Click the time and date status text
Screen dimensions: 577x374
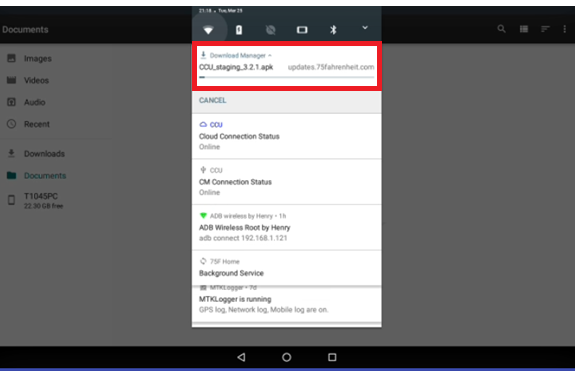(x=220, y=11)
